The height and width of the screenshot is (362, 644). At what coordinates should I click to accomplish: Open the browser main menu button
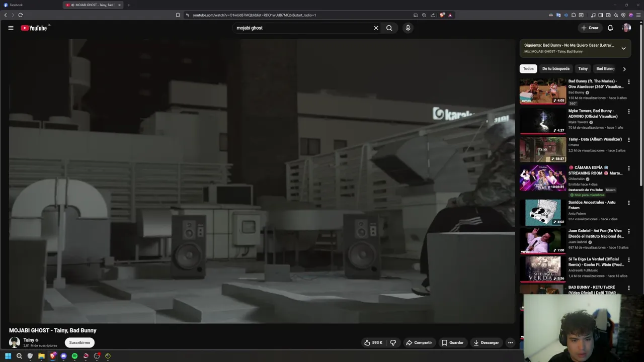(x=638, y=15)
